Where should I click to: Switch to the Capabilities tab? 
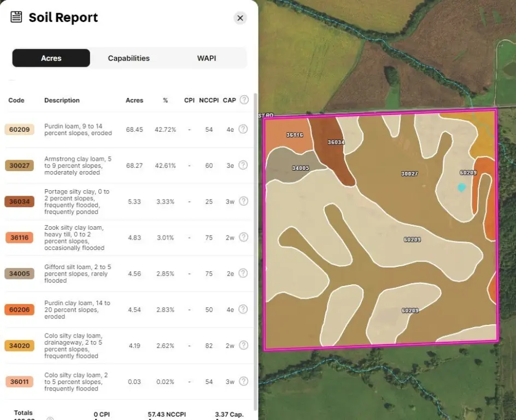128,58
